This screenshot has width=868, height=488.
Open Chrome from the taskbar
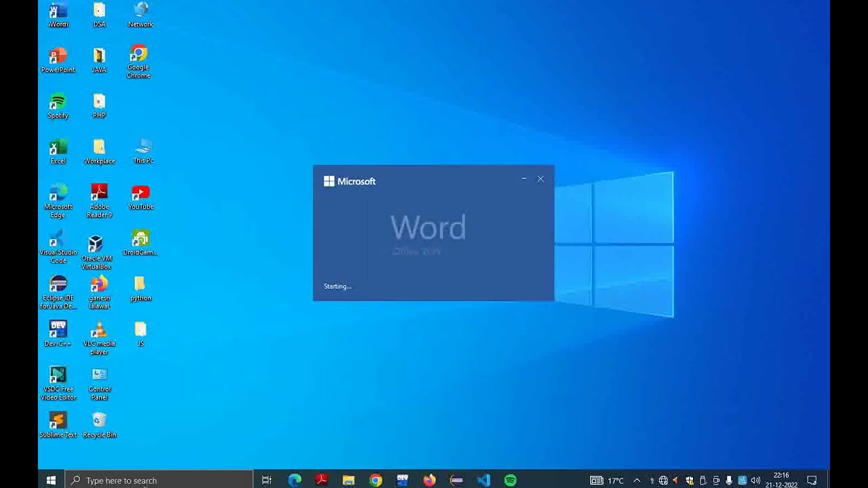(376, 480)
